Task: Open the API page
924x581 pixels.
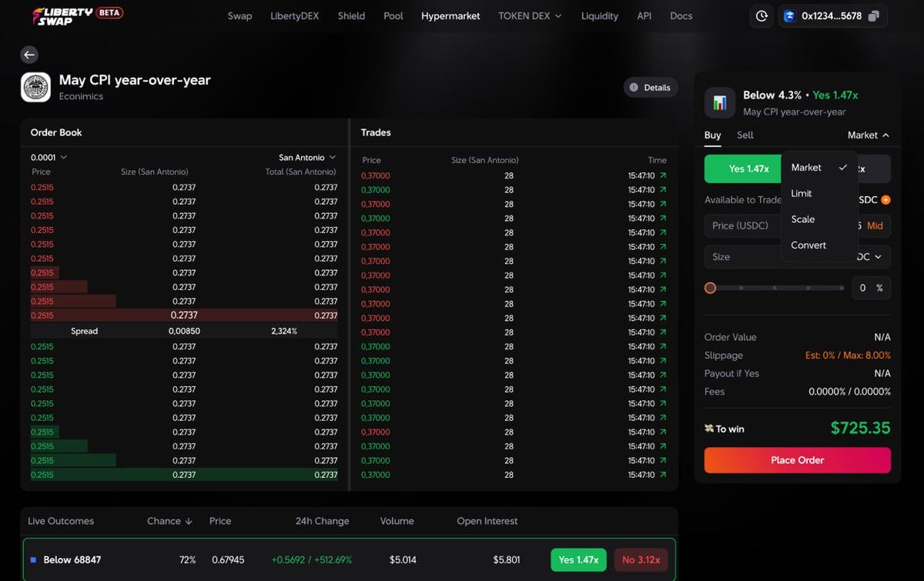Action: click(x=644, y=15)
